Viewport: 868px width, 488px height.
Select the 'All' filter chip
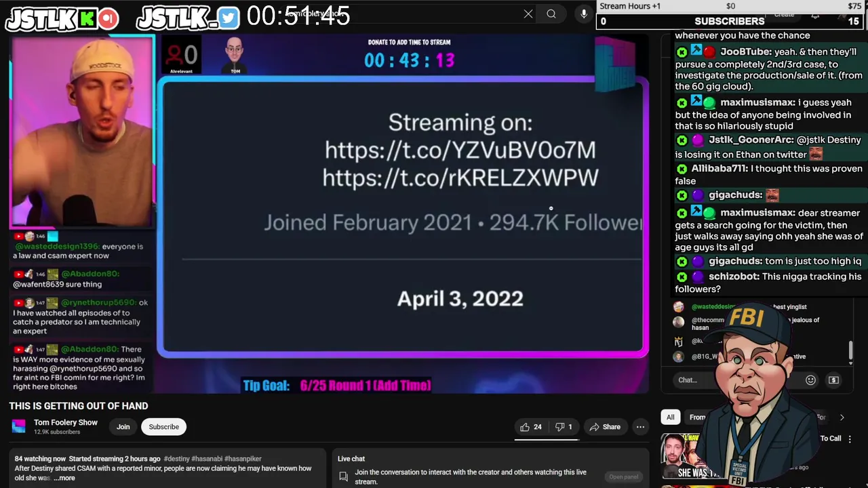tap(670, 418)
